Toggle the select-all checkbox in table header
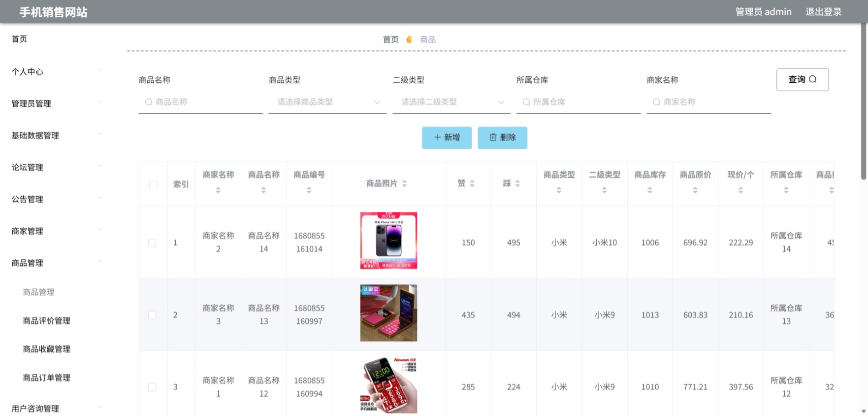The height and width of the screenshot is (416, 868). [153, 184]
